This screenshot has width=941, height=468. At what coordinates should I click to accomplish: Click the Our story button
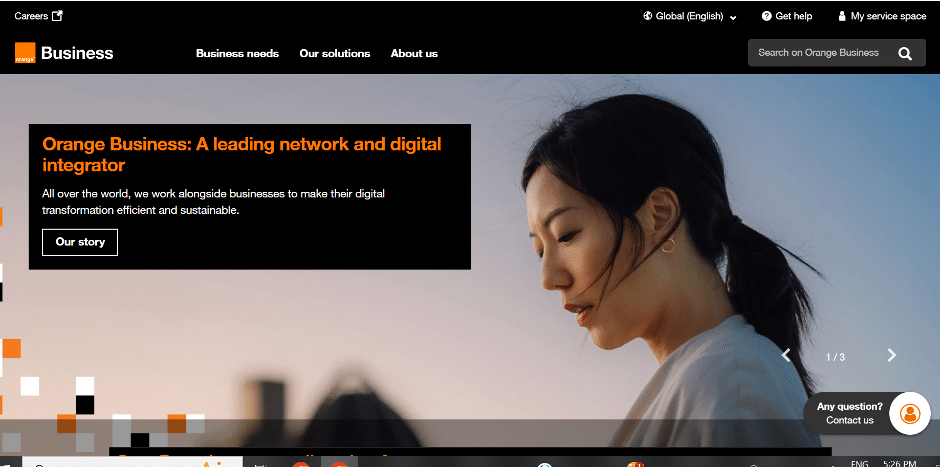(80, 242)
